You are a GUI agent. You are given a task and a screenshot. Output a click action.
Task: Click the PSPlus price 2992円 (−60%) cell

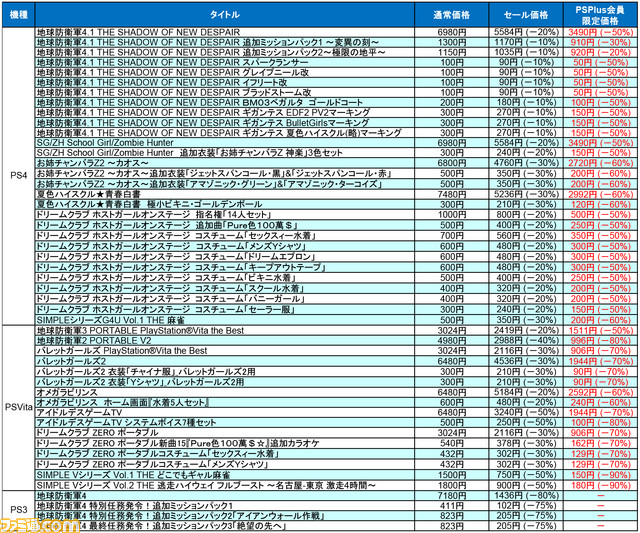(x=600, y=194)
